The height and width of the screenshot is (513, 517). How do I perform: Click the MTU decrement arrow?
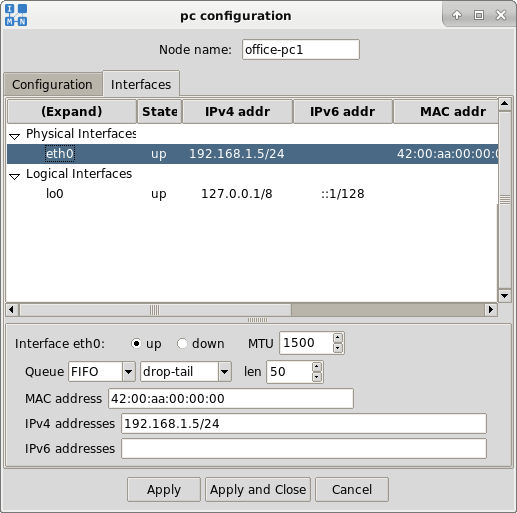pos(338,348)
